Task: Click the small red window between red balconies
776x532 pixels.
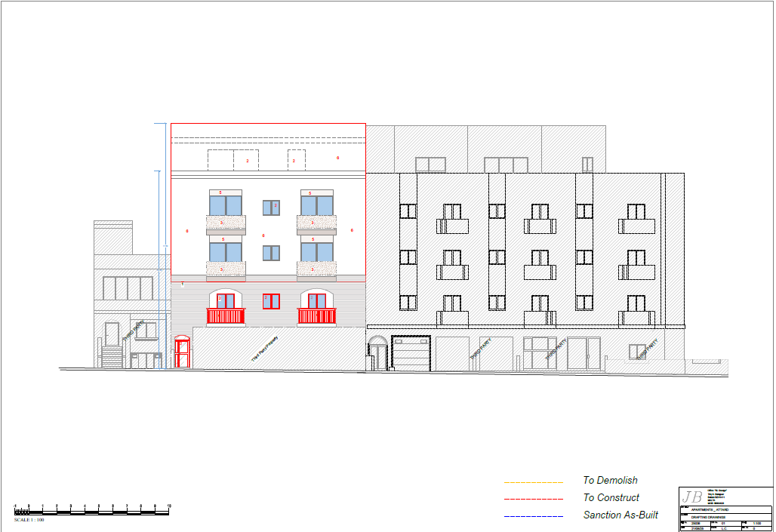Action: (271, 300)
